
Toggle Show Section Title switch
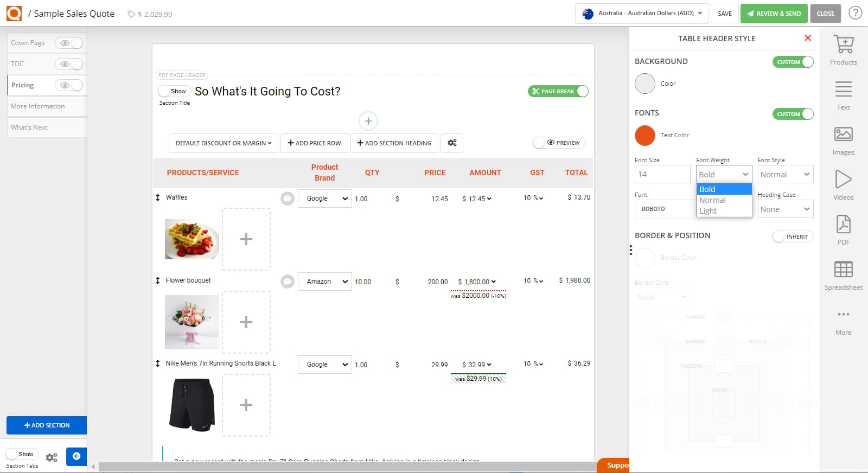[x=174, y=91]
